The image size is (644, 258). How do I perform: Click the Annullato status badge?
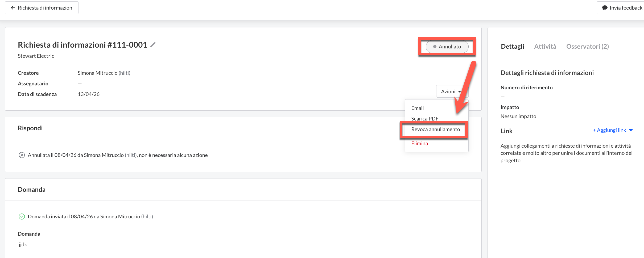tap(447, 47)
